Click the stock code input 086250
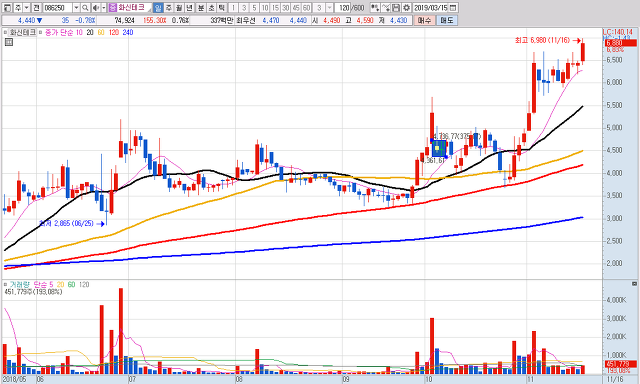This screenshot has width=640, height=384. coord(58,8)
